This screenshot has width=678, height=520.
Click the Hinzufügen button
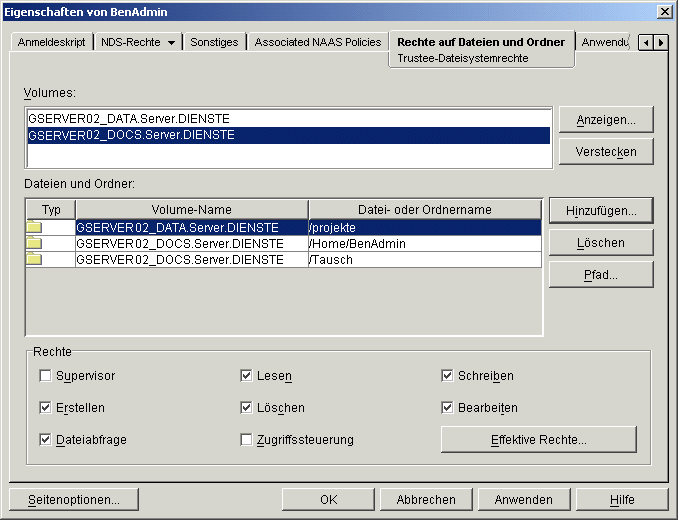click(x=600, y=210)
